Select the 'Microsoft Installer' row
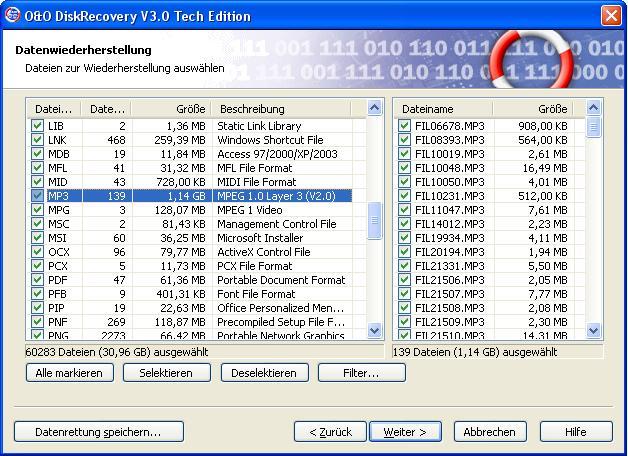The width and height of the screenshot is (628, 456). pyautogui.click(x=190, y=238)
